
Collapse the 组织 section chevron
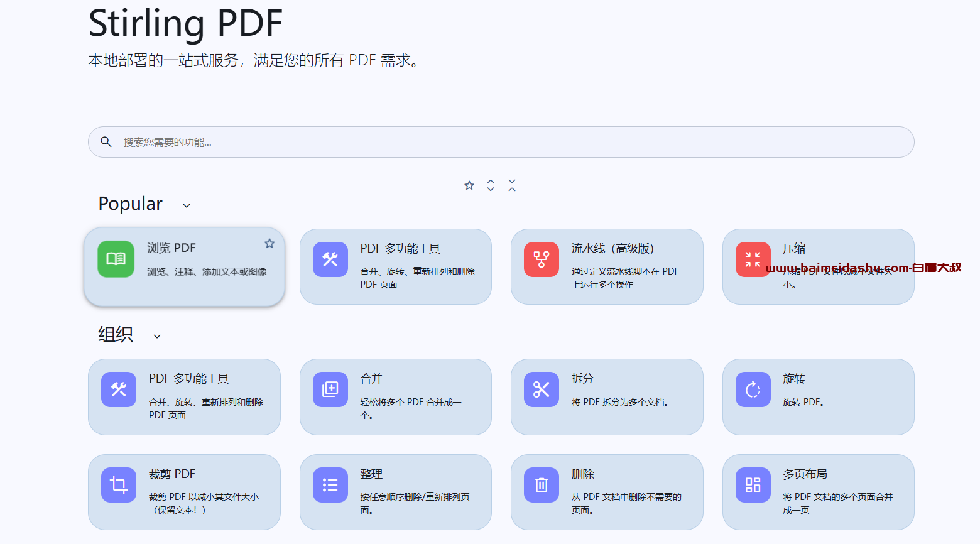pos(157,336)
